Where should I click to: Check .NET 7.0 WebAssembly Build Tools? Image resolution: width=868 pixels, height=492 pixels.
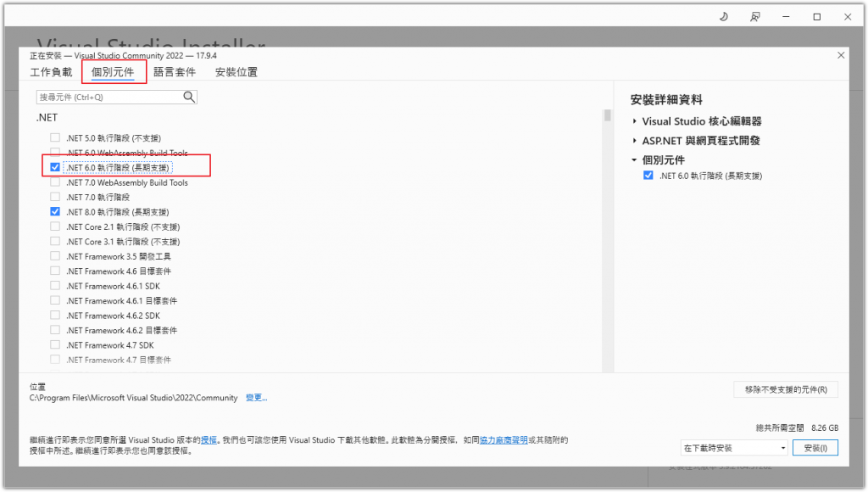[x=55, y=182]
